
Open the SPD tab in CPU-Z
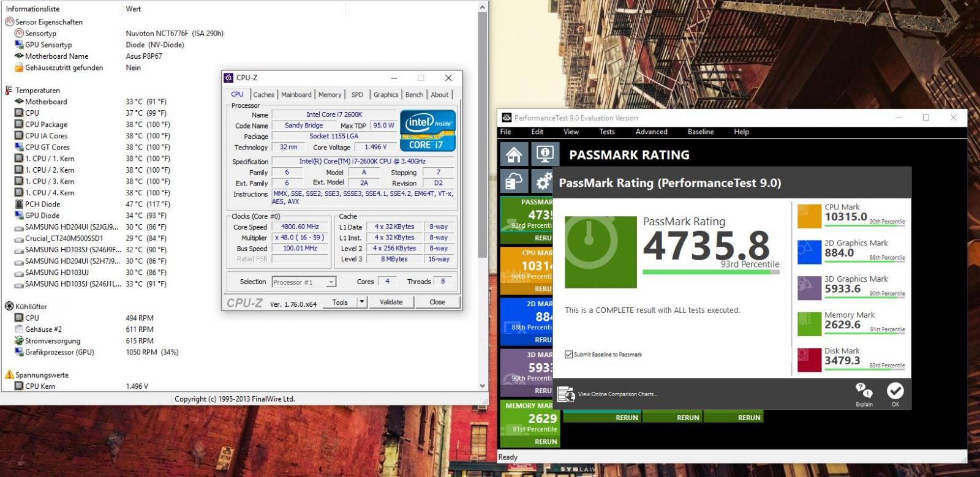pyautogui.click(x=357, y=94)
